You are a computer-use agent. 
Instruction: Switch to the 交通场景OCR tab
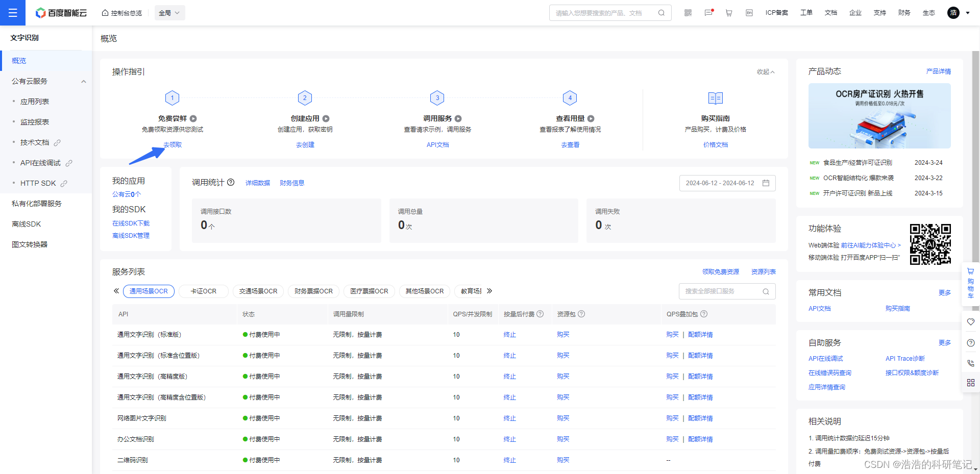point(258,291)
